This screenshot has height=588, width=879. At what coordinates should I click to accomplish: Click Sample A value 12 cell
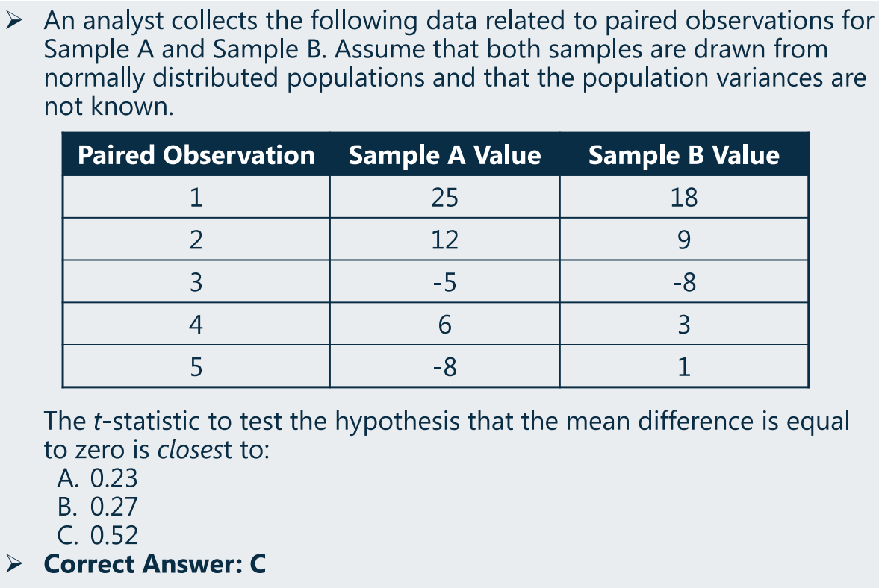click(x=445, y=240)
